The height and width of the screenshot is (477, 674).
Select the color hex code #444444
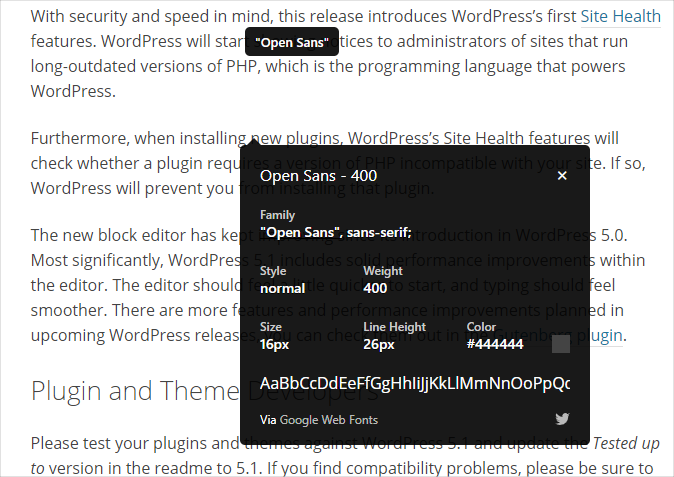click(495, 344)
